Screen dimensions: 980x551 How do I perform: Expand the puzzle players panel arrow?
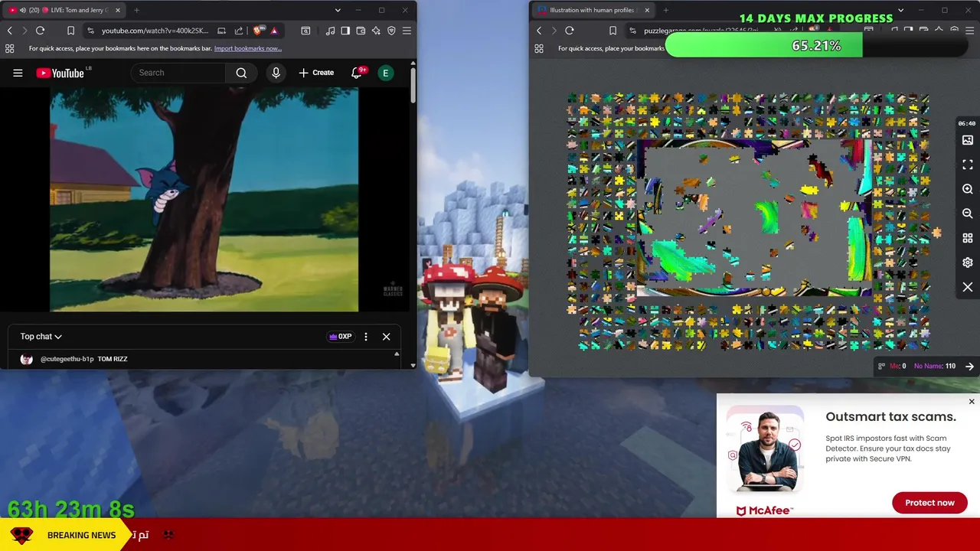click(969, 367)
